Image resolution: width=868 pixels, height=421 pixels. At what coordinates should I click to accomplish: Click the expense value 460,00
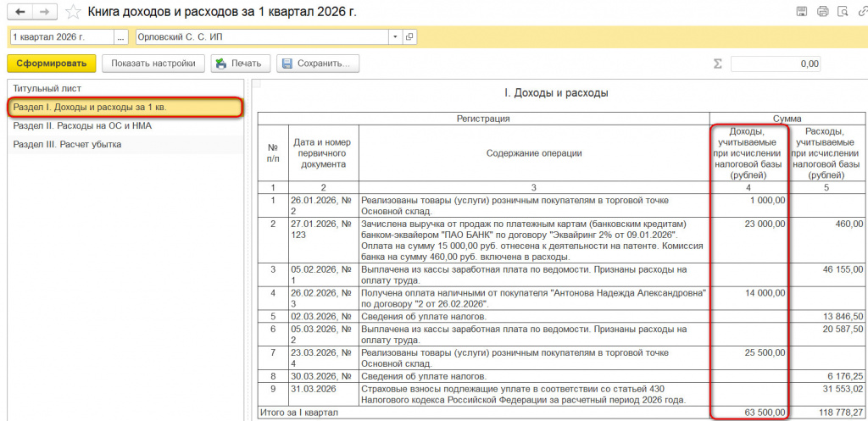coord(849,224)
